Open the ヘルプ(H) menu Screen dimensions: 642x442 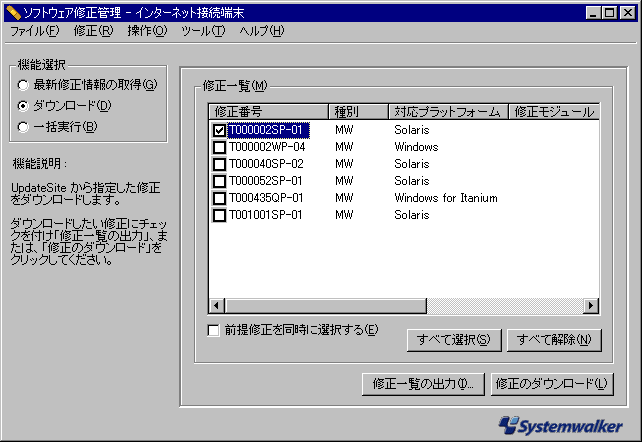pyautogui.click(x=262, y=31)
